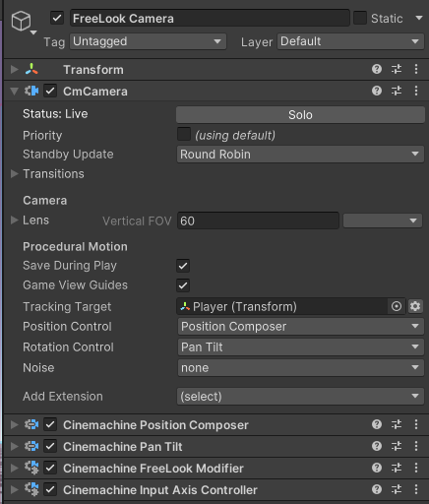
Task: Disable Cinemachine Input Axis Controller component
Action: pyautogui.click(x=50, y=489)
